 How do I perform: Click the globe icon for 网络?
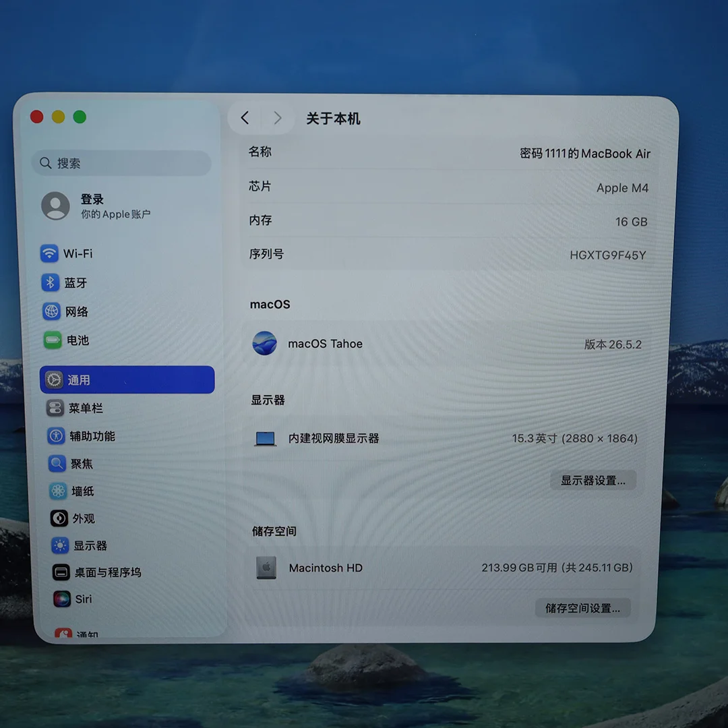coord(51,311)
